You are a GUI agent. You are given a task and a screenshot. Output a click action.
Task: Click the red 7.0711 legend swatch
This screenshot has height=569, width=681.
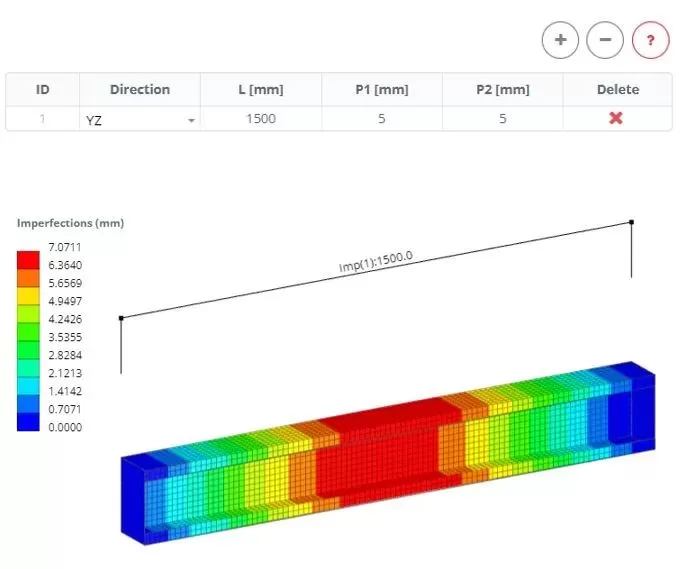click(28, 260)
